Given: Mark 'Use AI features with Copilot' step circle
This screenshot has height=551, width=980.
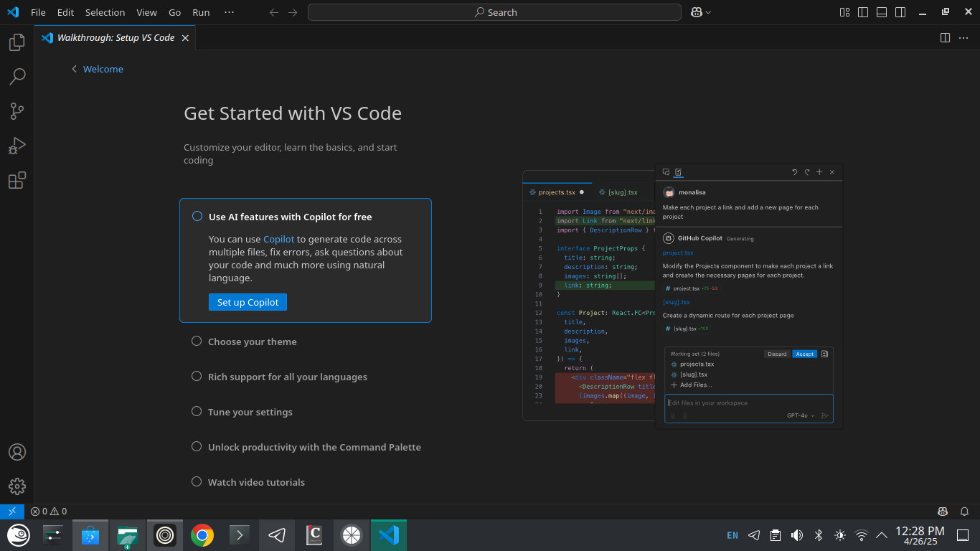Looking at the screenshot, I should (x=197, y=216).
